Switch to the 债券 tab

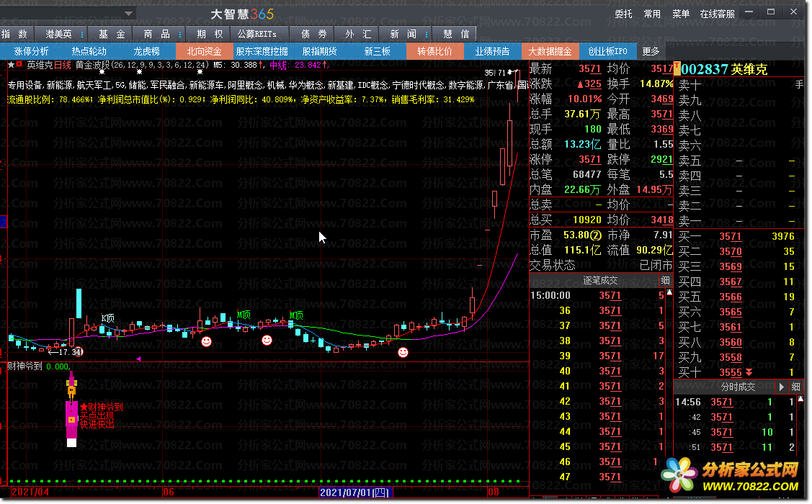click(x=314, y=34)
